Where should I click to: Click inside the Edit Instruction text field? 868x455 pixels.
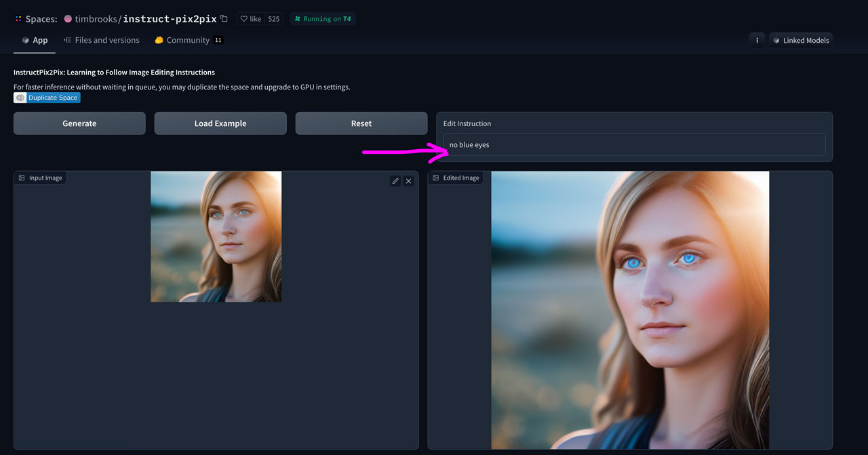pyautogui.click(x=633, y=144)
